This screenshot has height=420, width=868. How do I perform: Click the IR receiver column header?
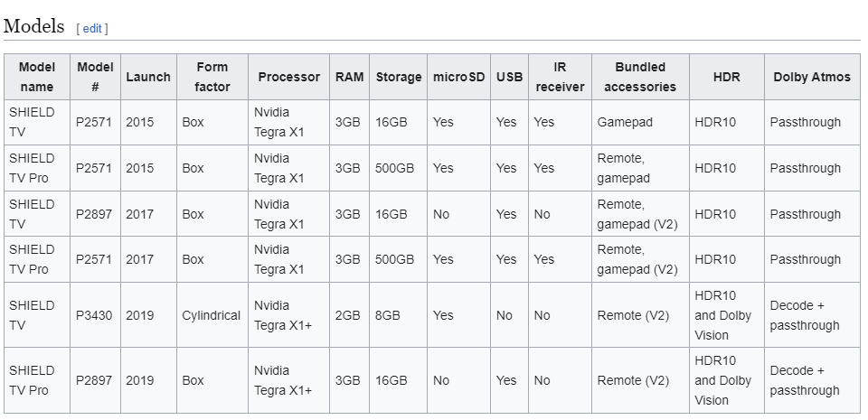[560, 77]
